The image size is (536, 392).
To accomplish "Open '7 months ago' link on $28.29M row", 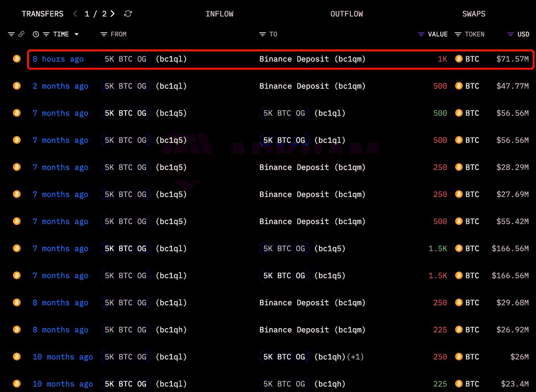I will tap(60, 167).
